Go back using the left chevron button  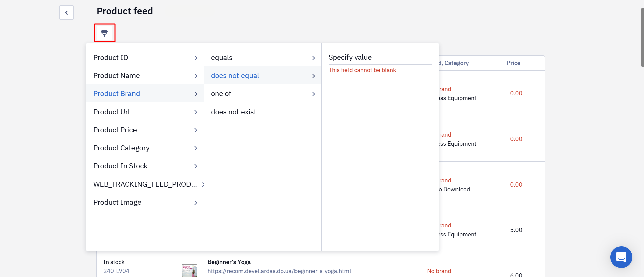click(x=66, y=13)
